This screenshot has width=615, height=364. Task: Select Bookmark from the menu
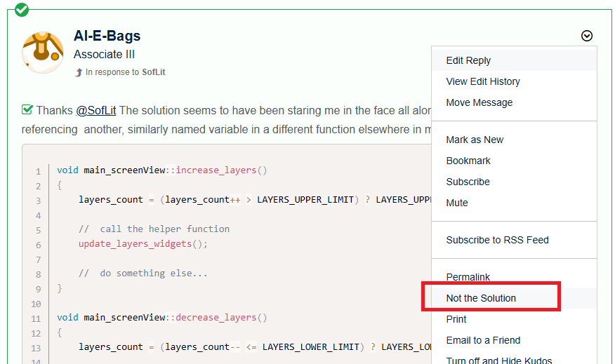(514, 161)
